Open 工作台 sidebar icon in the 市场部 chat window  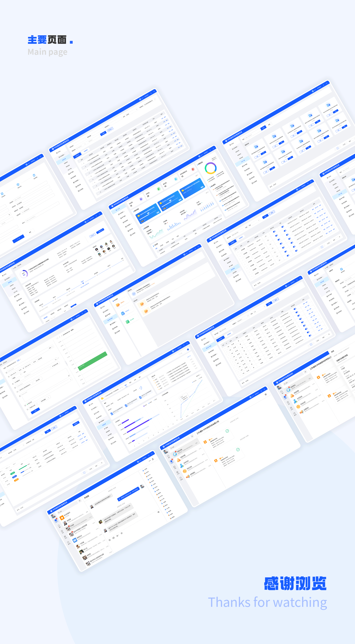point(65,537)
